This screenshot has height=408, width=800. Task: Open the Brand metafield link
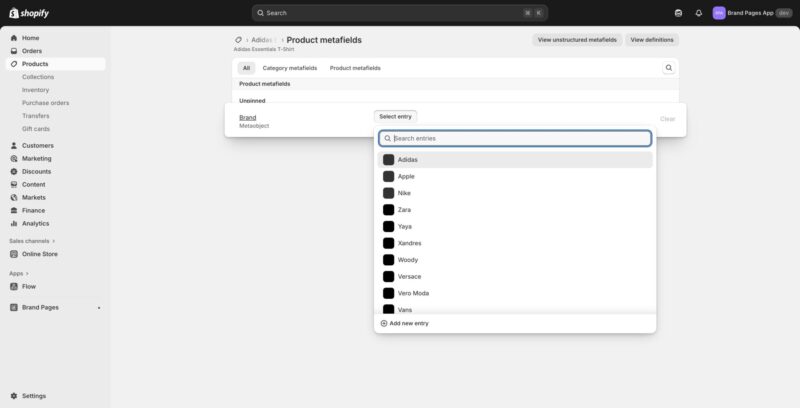pos(247,117)
